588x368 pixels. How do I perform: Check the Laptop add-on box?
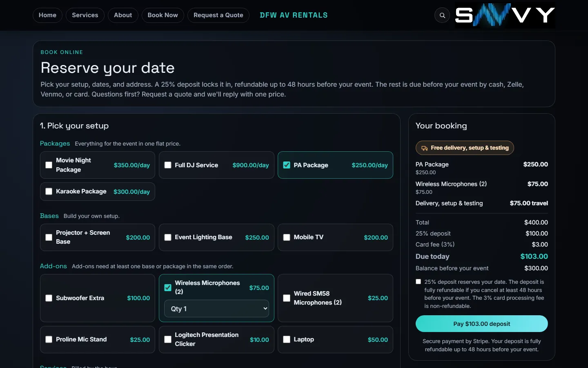[287, 339]
